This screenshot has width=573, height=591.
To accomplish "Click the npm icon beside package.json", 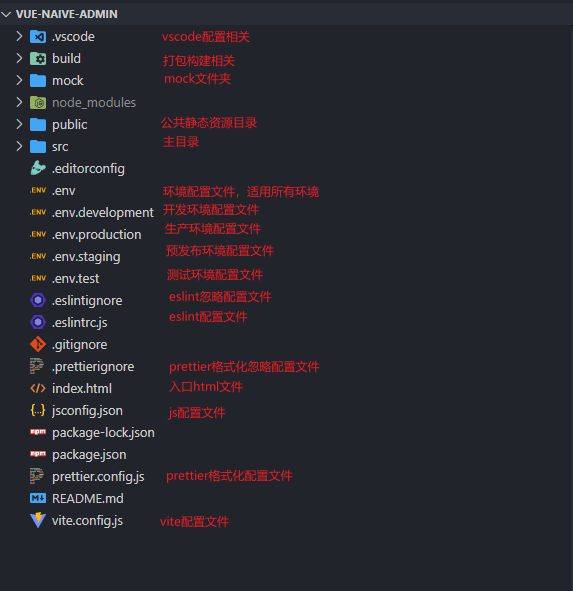I will coord(38,454).
